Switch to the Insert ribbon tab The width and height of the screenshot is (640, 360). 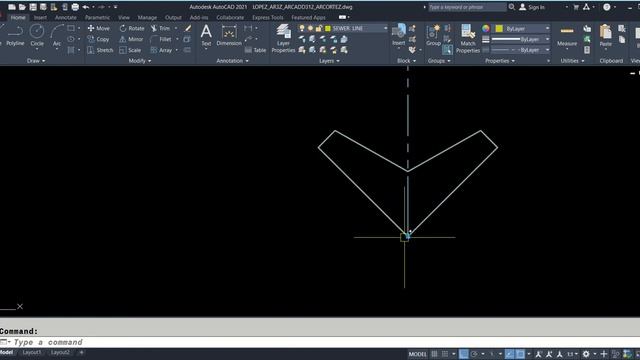(x=40, y=18)
